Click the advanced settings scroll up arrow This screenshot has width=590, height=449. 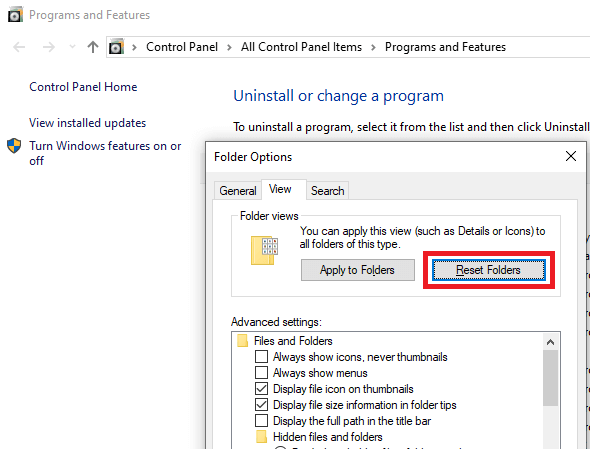550,342
